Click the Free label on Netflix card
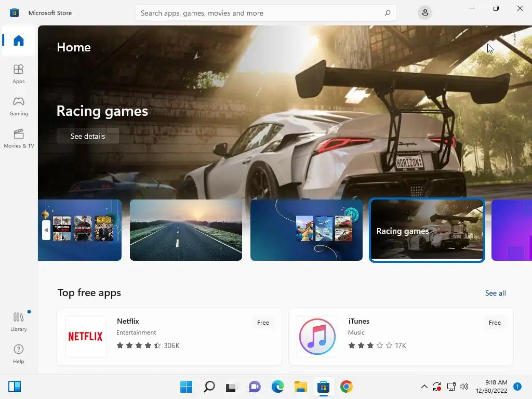The height and width of the screenshot is (399, 532). point(263,323)
